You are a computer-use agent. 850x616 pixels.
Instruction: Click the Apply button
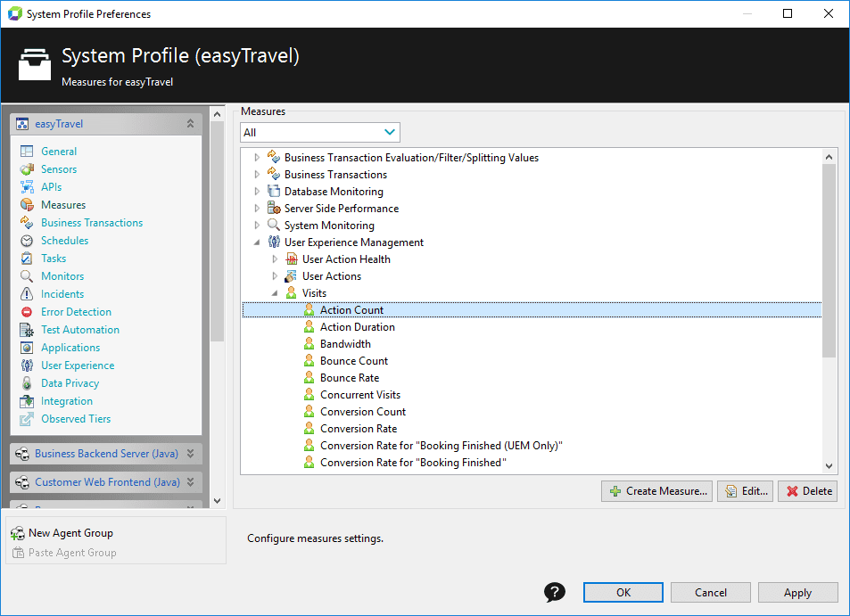click(x=798, y=592)
